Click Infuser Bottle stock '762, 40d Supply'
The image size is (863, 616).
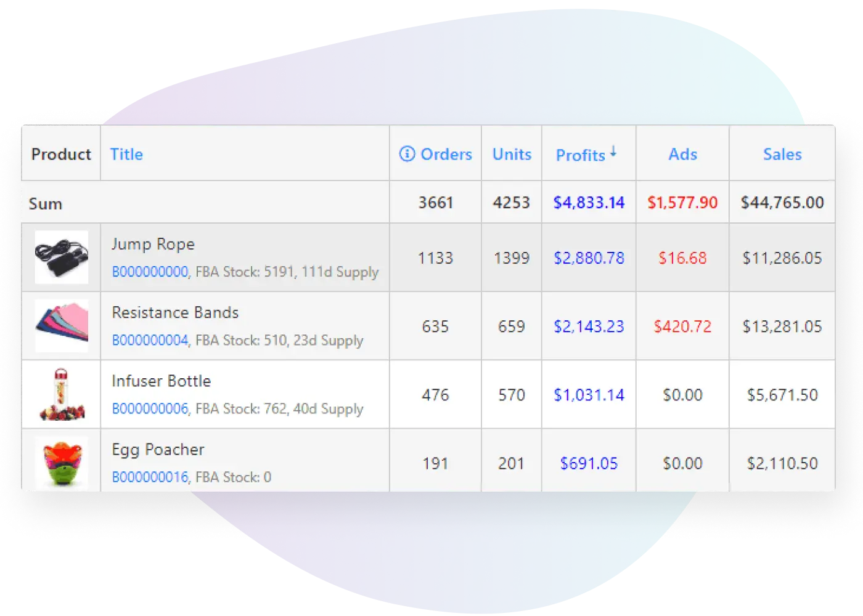(313, 409)
